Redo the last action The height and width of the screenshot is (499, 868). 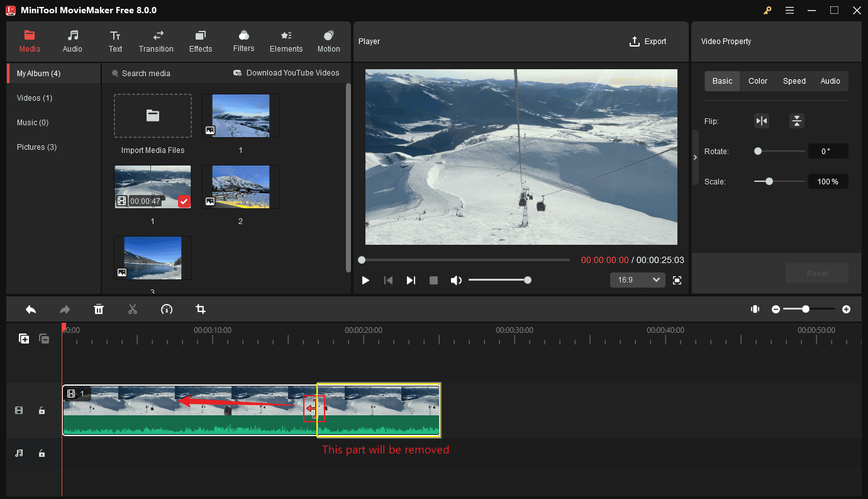[x=65, y=309]
